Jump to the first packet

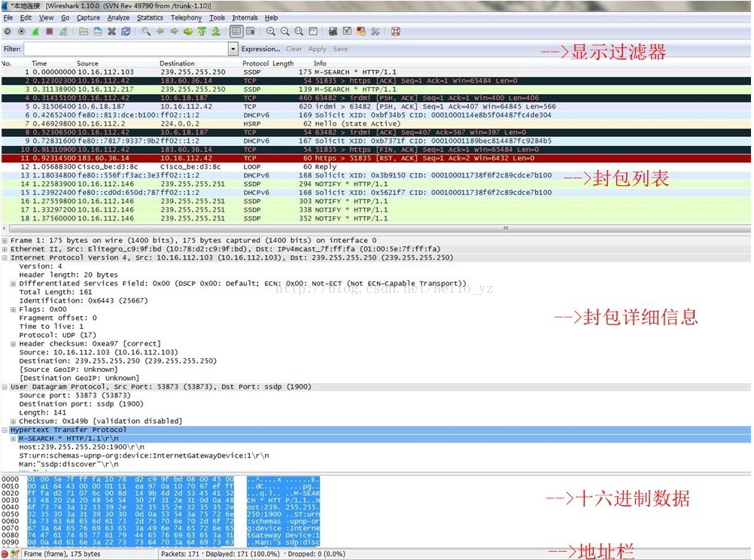[x=202, y=32]
